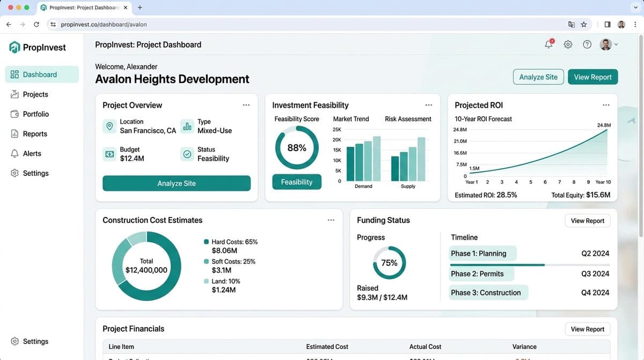Click the Budget money icon beside $12.4M
This screenshot has height=360, width=644.
pos(110,154)
